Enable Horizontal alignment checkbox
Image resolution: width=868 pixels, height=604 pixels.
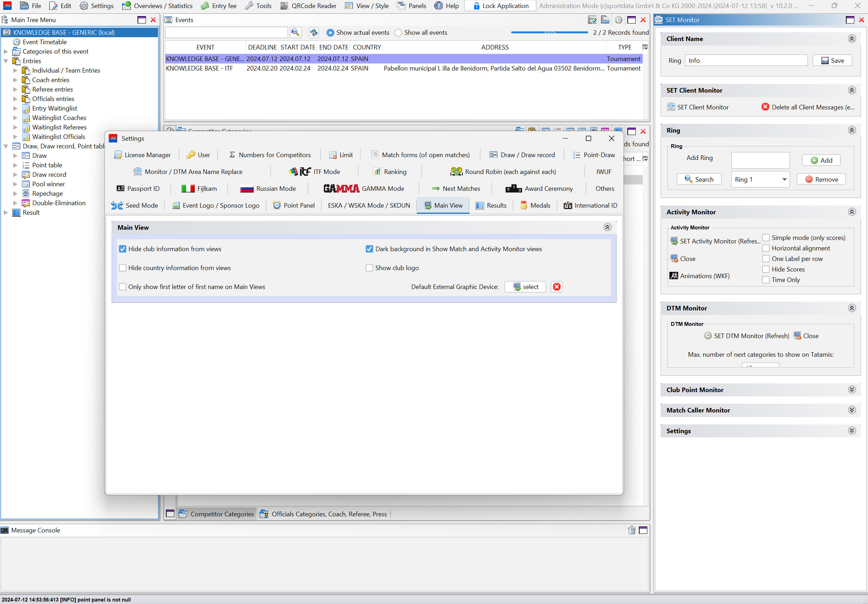tap(766, 248)
